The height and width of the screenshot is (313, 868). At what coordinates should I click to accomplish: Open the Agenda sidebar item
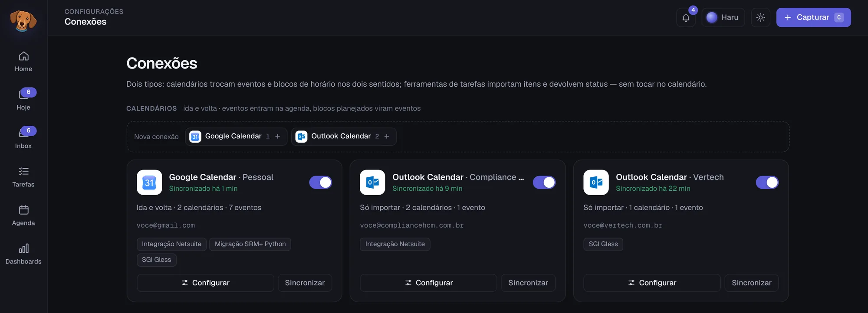tap(23, 216)
